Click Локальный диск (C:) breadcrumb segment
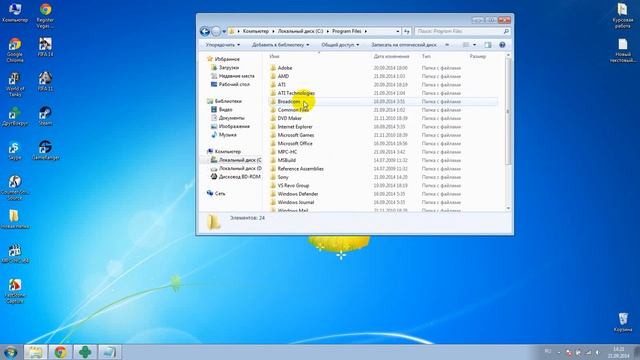This screenshot has height=360, width=640. (x=300, y=31)
